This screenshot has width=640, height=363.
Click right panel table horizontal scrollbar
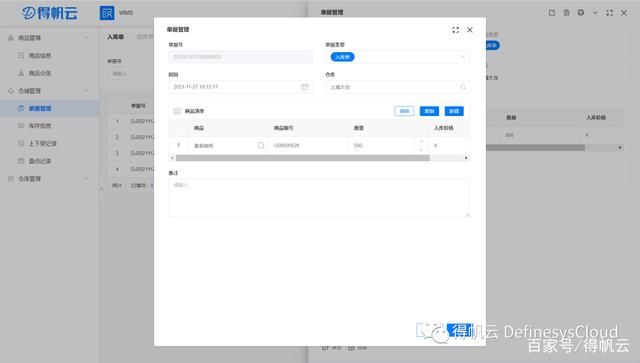[535, 147]
